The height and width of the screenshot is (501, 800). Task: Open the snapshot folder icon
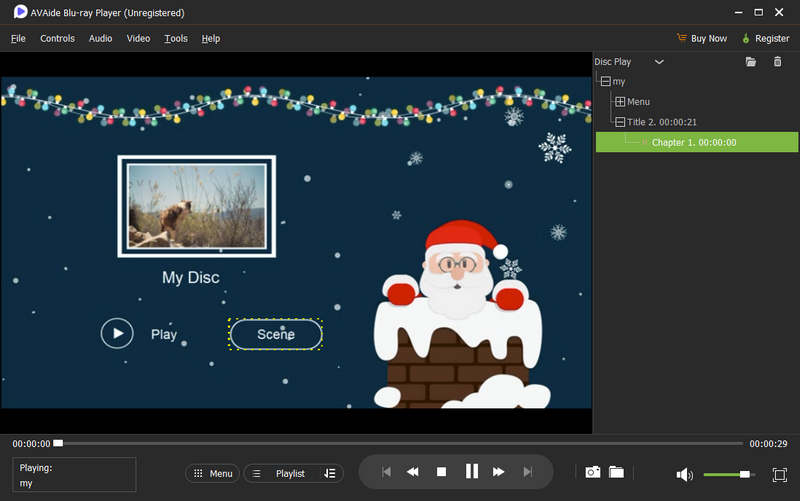[616, 473]
